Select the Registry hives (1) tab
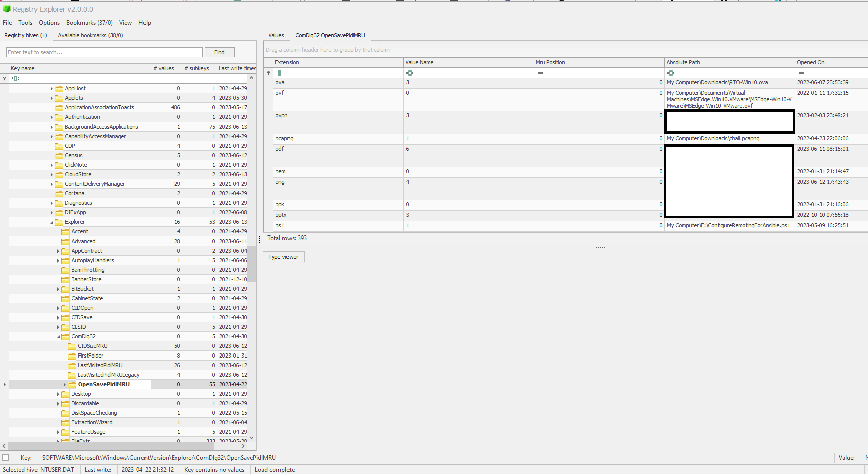 pos(26,35)
